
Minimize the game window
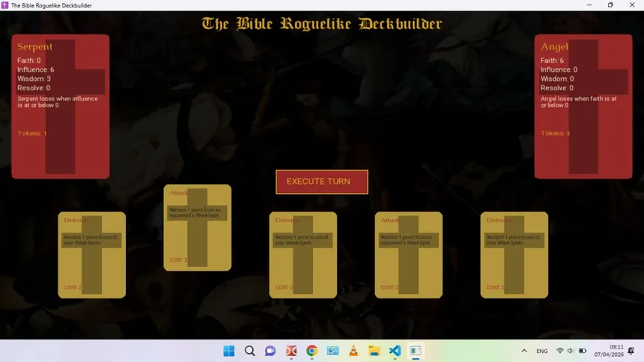[589, 5]
